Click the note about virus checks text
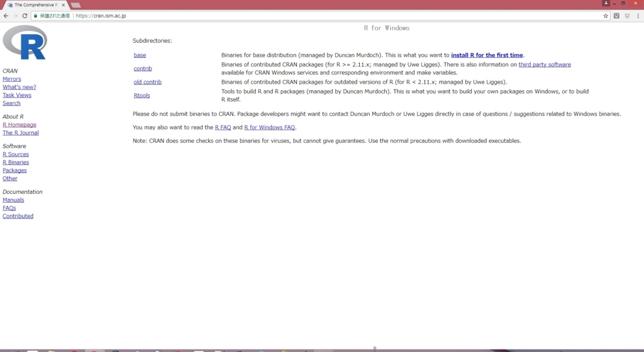The width and height of the screenshot is (644, 352). pos(326,140)
